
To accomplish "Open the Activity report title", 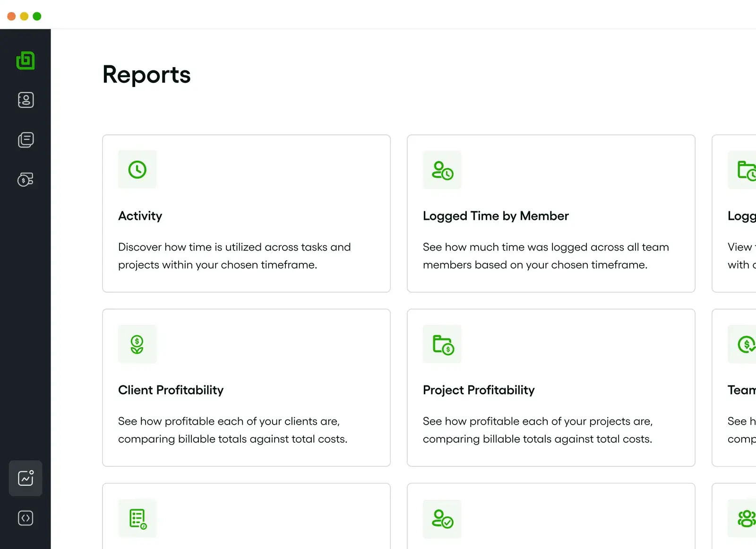I will [140, 216].
